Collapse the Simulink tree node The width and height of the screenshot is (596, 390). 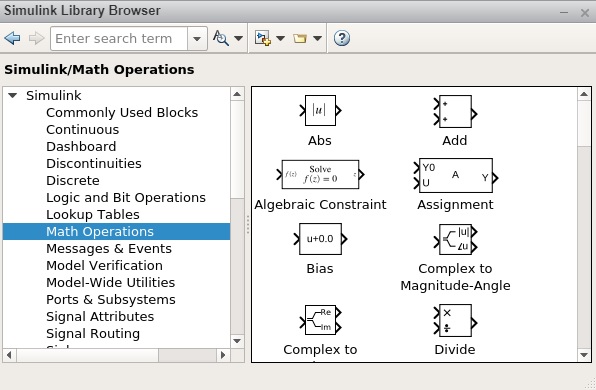point(13,95)
